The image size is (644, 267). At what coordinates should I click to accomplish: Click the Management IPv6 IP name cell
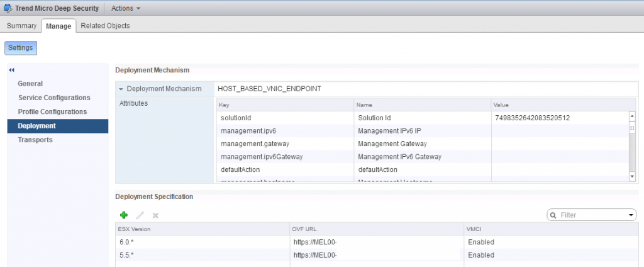pos(423,131)
